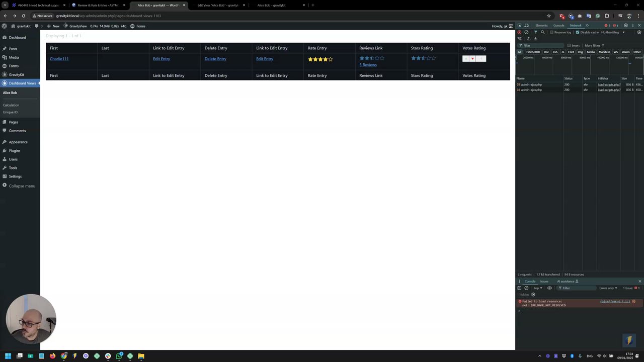The image size is (644, 362).
Task: Click the record network log button
Action: (x=520, y=32)
